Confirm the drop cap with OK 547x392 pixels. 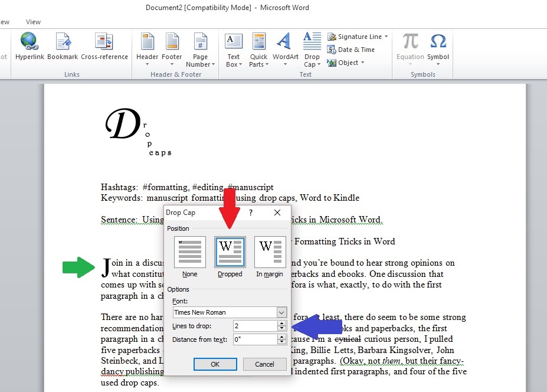tap(215, 364)
